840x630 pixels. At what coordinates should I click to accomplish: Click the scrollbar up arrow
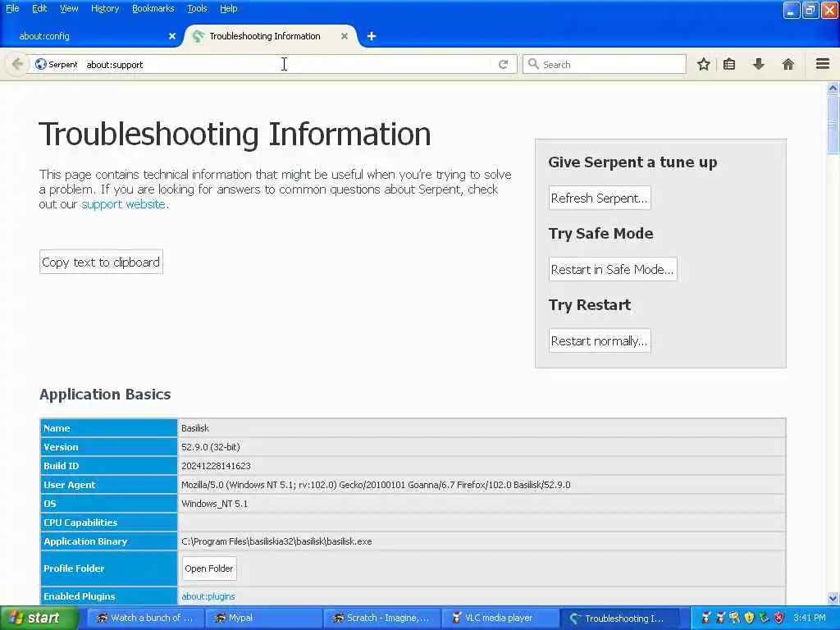[833, 88]
